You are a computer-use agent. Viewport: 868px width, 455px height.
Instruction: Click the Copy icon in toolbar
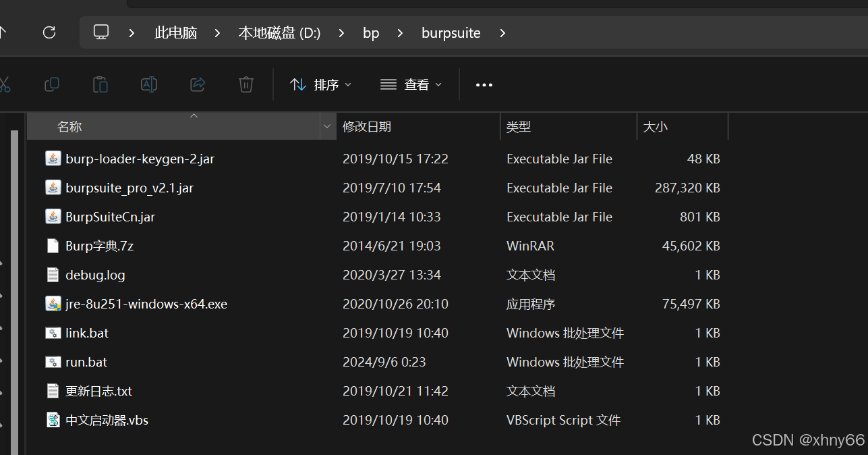pyautogui.click(x=51, y=84)
